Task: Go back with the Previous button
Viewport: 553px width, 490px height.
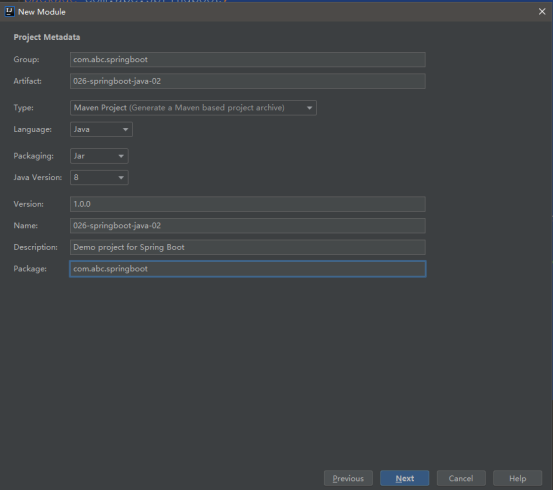Action: point(348,478)
